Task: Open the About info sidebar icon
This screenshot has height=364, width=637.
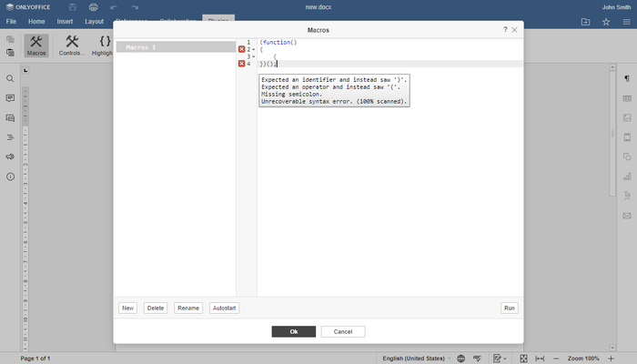Action: [10, 177]
